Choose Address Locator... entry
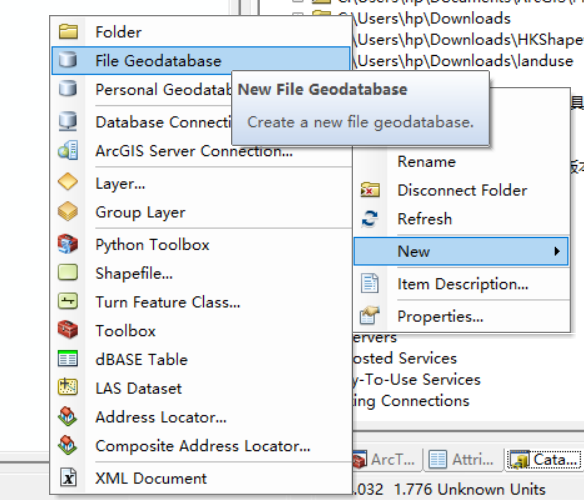 pos(201,417)
